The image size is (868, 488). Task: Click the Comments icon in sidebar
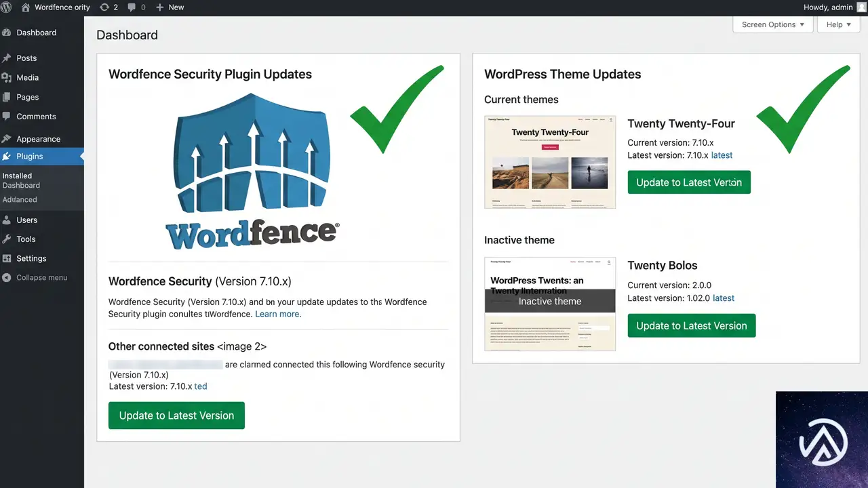click(x=7, y=117)
